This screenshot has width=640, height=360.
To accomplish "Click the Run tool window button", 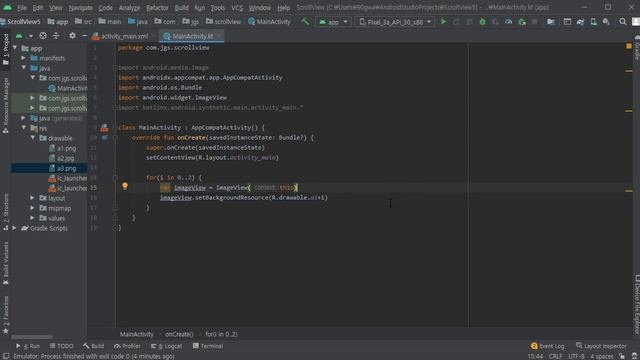I will [28, 346].
